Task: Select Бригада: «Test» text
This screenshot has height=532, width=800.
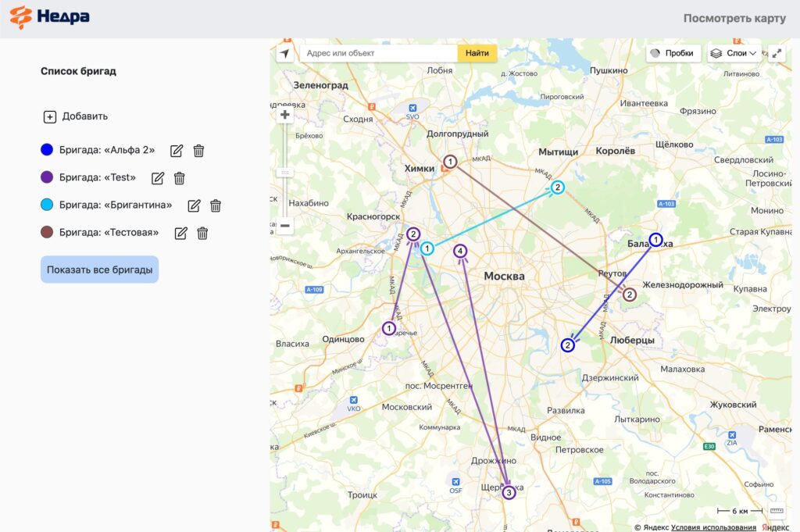Action: (x=98, y=177)
